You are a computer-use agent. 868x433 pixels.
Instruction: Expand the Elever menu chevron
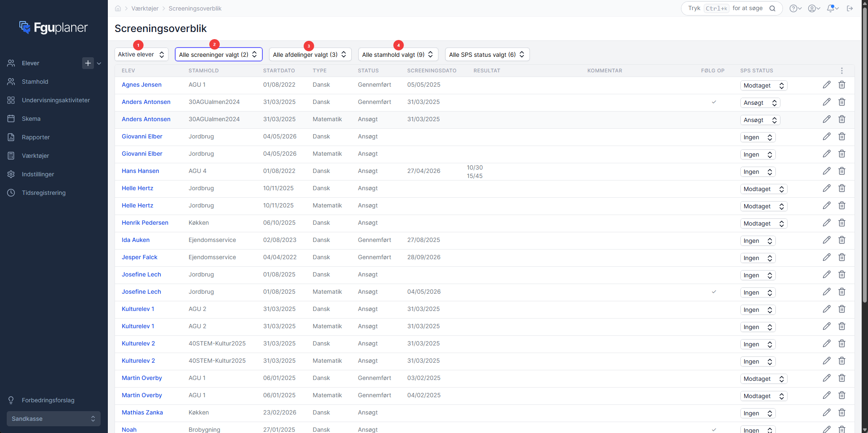point(99,64)
